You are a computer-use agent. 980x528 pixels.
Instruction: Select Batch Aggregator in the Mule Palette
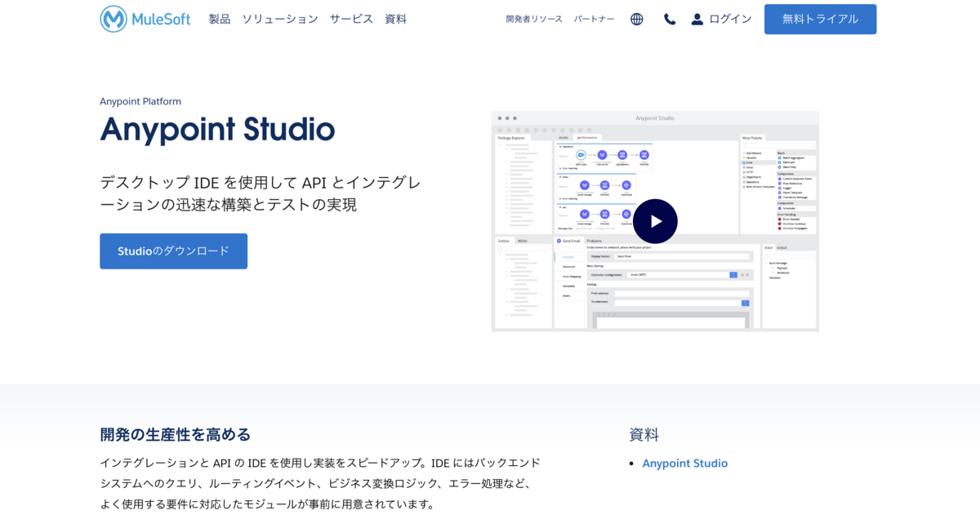780,158
